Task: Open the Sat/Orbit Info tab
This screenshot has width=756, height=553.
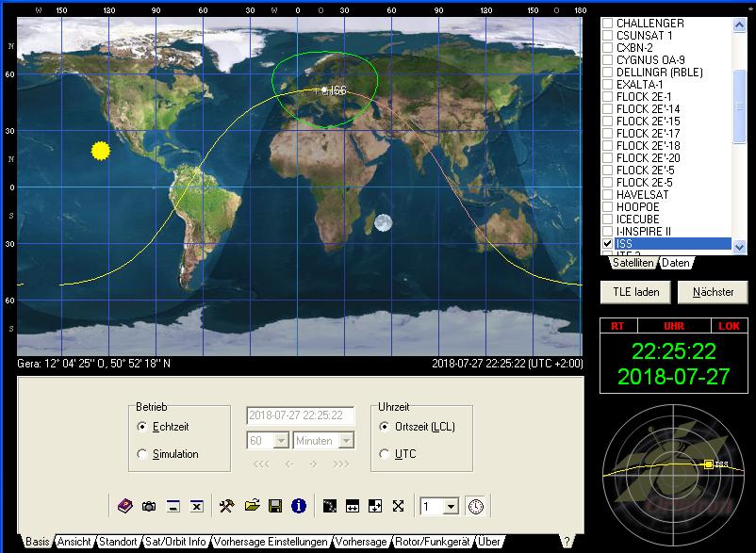Action: pos(176,543)
